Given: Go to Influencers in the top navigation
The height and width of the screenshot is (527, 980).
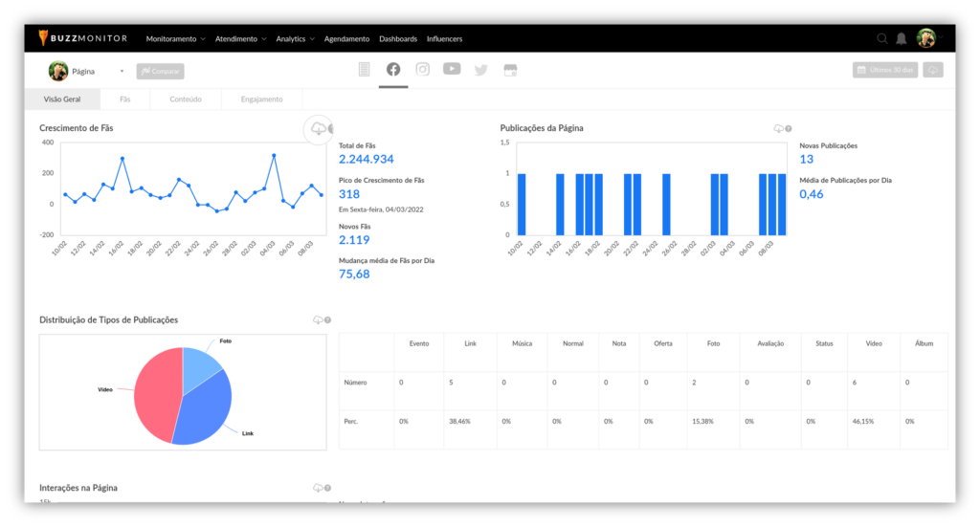Looking at the screenshot, I should 444,39.
